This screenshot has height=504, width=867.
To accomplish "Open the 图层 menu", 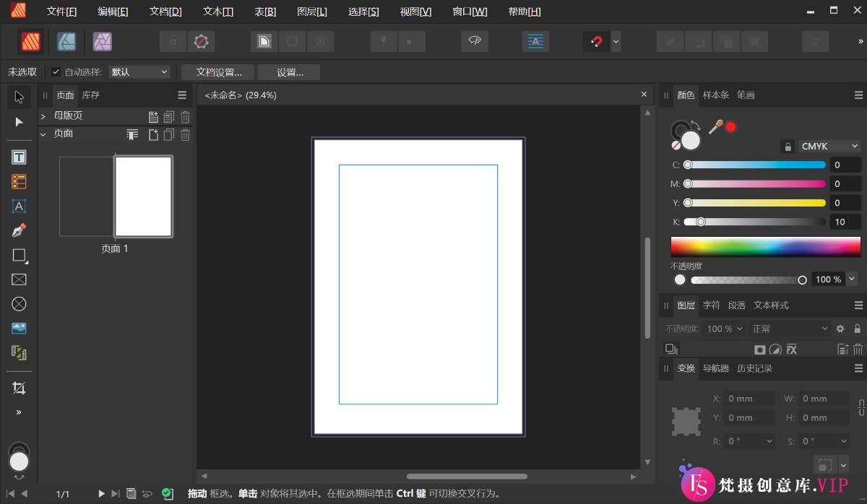I will 312,12.
